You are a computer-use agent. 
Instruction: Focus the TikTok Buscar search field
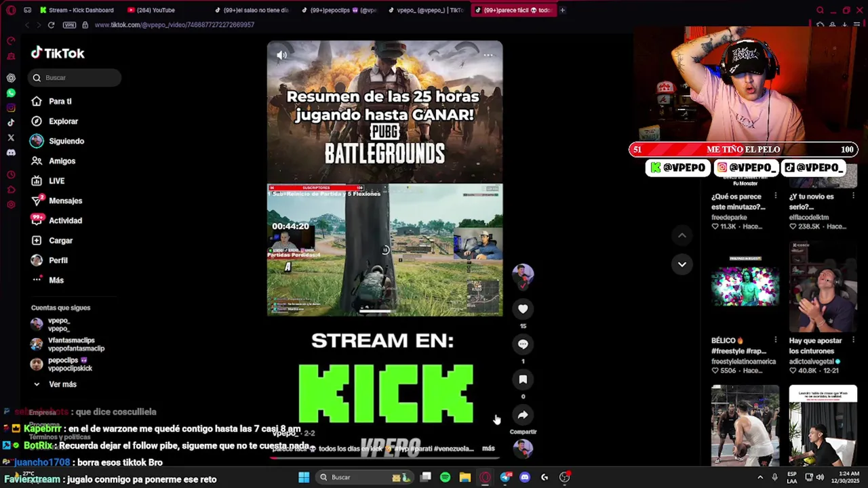[75, 78]
